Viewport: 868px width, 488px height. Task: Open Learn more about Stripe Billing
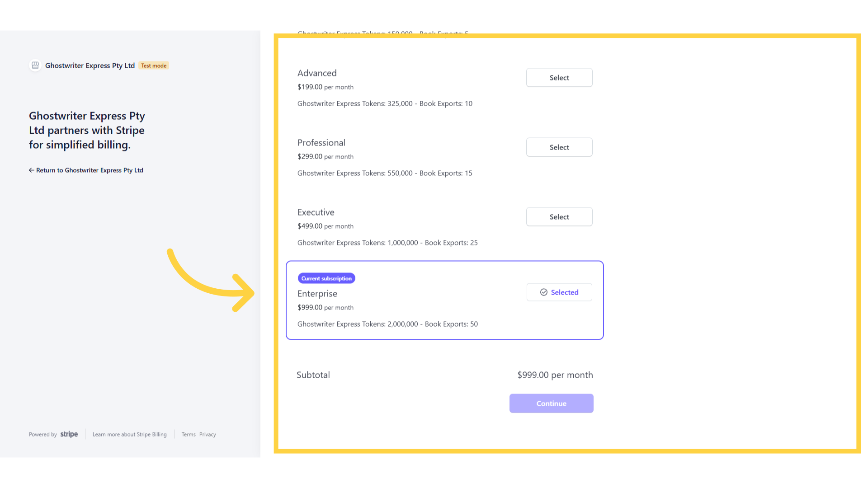coord(130,435)
